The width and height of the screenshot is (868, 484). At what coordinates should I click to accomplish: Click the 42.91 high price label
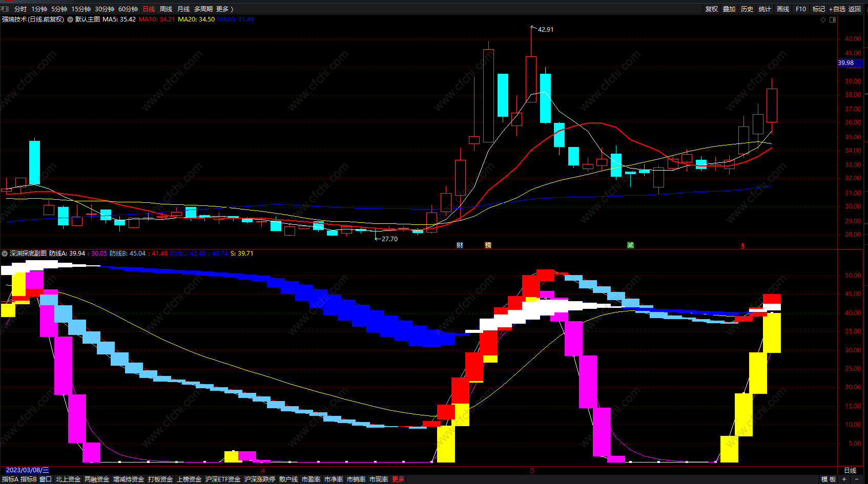(545, 30)
